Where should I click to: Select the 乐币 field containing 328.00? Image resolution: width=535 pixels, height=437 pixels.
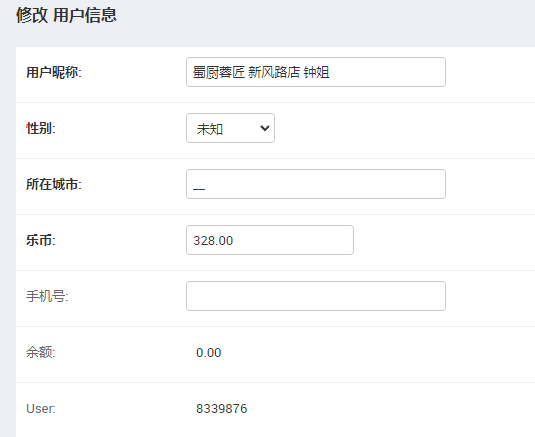coord(270,240)
